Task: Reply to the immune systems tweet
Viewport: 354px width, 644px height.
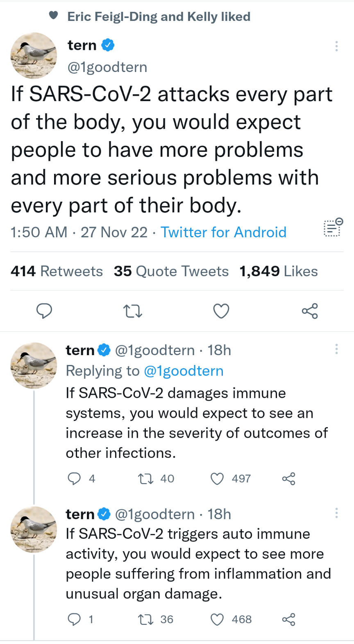Action: [x=74, y=478]
